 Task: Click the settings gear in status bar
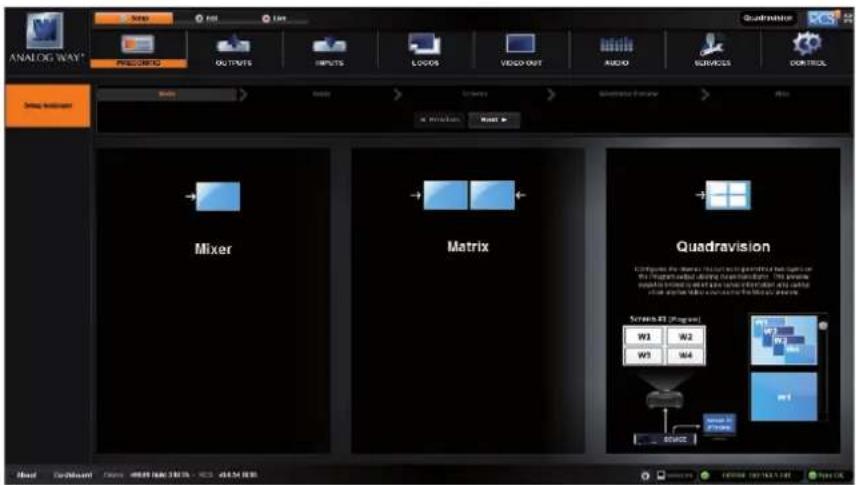coord(645,475)
